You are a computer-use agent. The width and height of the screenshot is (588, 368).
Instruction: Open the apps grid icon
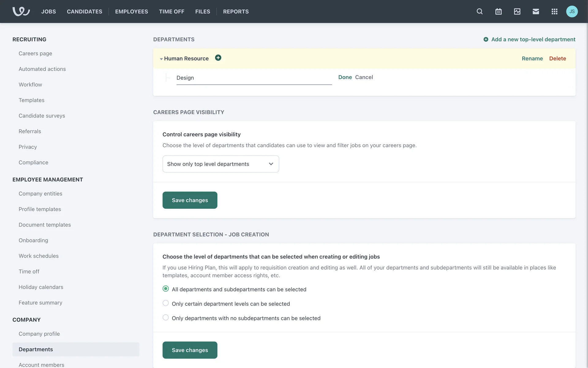pyautogui.click(x=554, y=11)
